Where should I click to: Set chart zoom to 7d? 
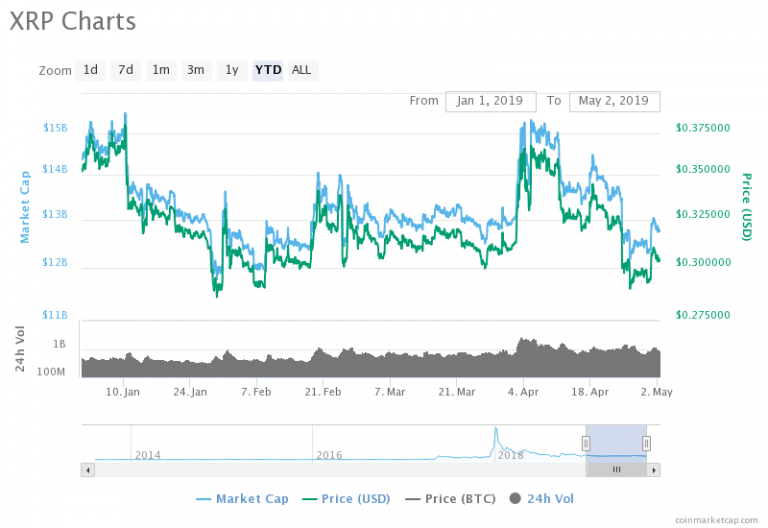125,70
